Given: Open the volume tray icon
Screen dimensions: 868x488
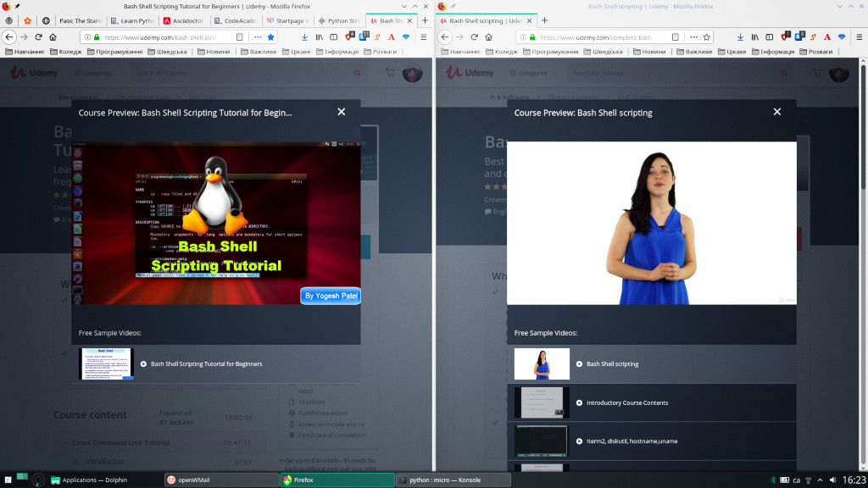Looking at the screenshot, I should click(x=832, y=480).
